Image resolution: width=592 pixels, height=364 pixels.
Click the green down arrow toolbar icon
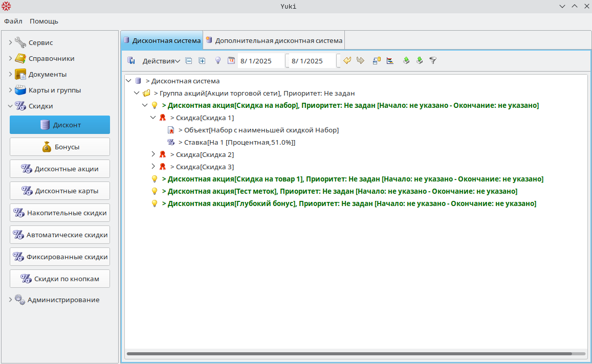[x=420, y=61]
